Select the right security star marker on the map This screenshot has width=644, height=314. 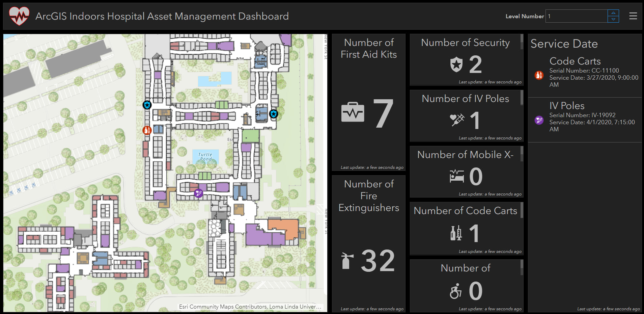(x=274, y=114)
